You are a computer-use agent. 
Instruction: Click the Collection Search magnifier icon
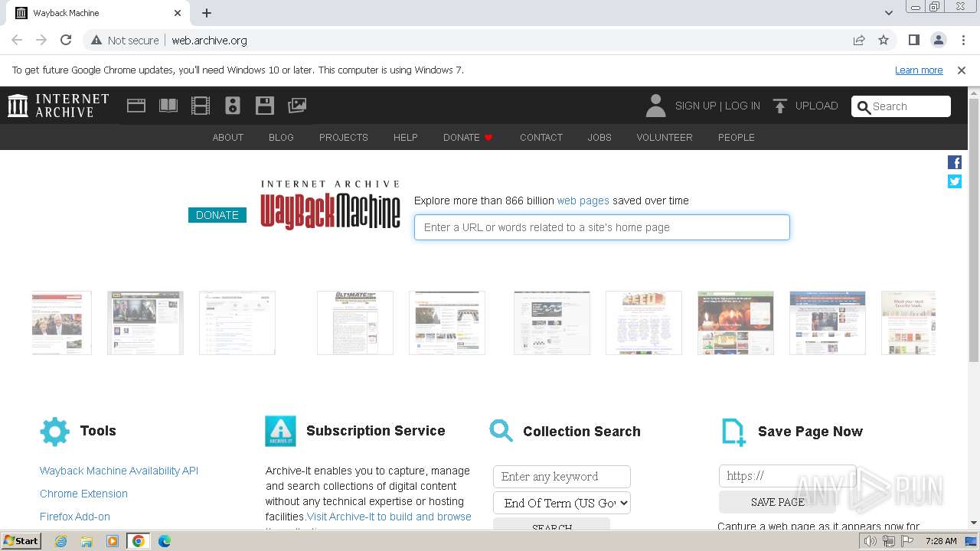[x=501, y=431]
